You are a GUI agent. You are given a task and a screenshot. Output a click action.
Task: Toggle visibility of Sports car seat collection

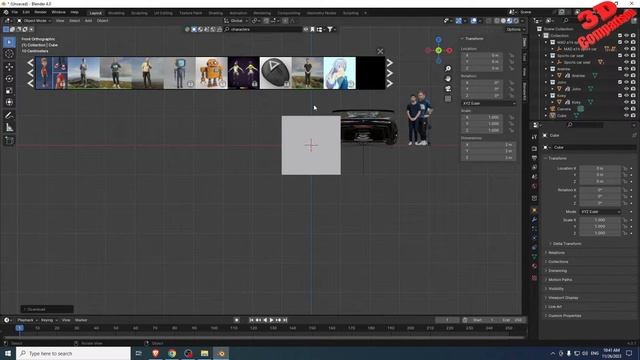[626, 56]
